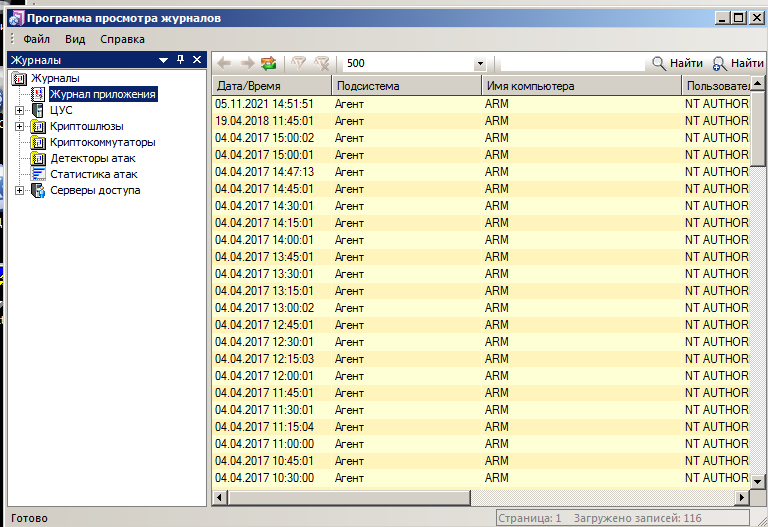Screen dimensions: 768x527
Task: Select row 04.04.2017 15:00:02
Action: (480, 138)
